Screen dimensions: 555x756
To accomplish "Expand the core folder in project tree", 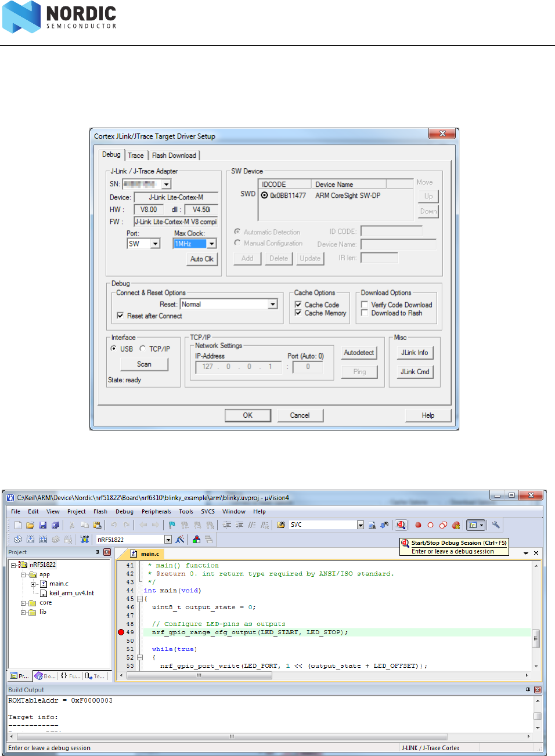I will pyautogui.click(x=23, y=603).
